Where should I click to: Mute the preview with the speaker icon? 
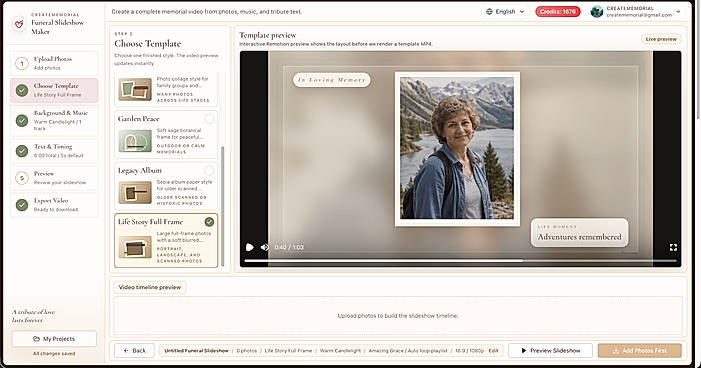pos(265,247)
